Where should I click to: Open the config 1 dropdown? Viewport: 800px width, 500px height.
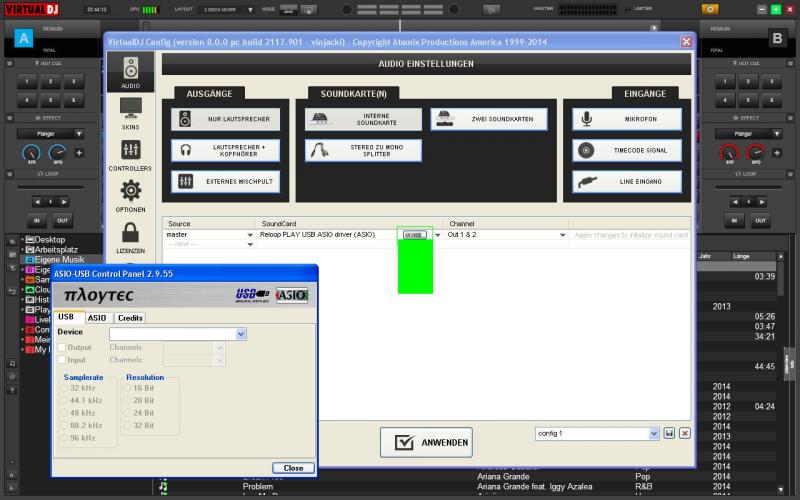click(654, 434)
